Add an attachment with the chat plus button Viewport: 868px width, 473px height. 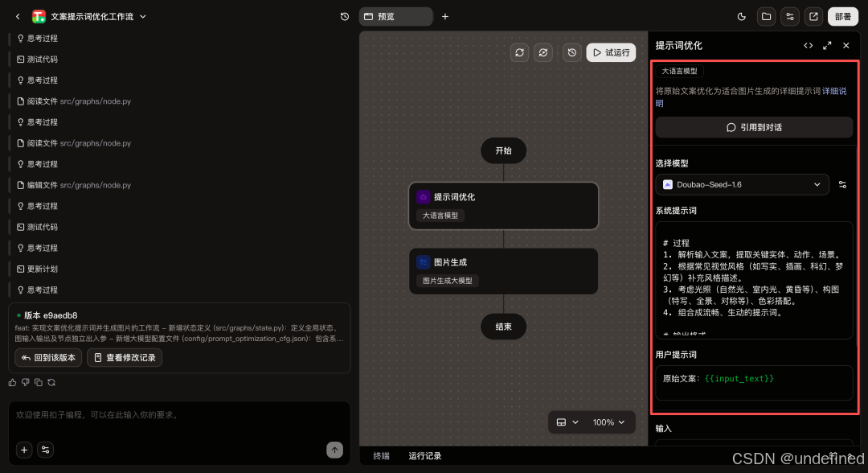coord(24,450)
